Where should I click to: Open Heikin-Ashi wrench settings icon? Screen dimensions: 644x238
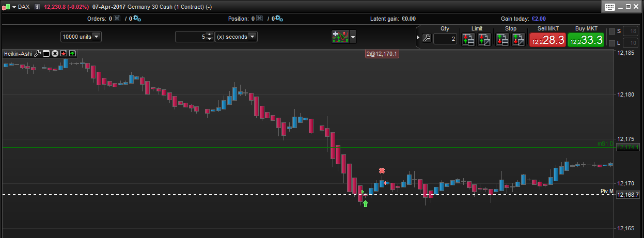[37, 53]
